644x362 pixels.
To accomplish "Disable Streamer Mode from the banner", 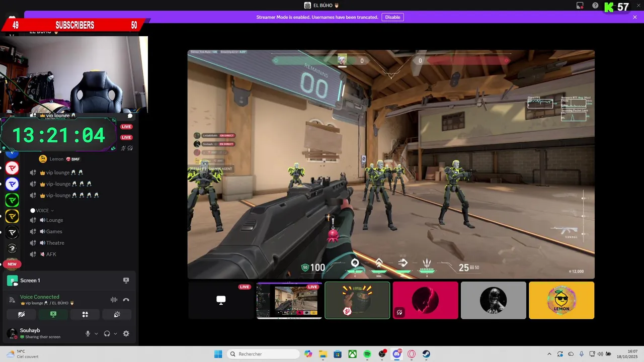I will point(392,17).
